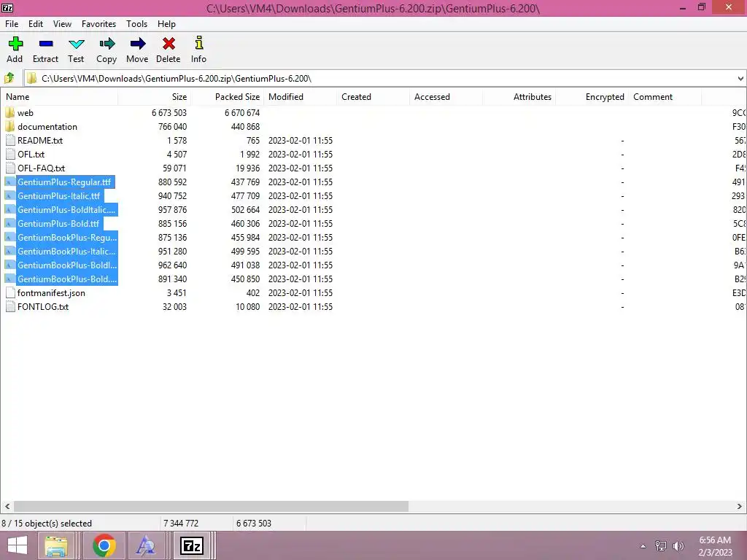Expand the address path dropdown
Screen dimensions: 747x560
click(740, 79)
